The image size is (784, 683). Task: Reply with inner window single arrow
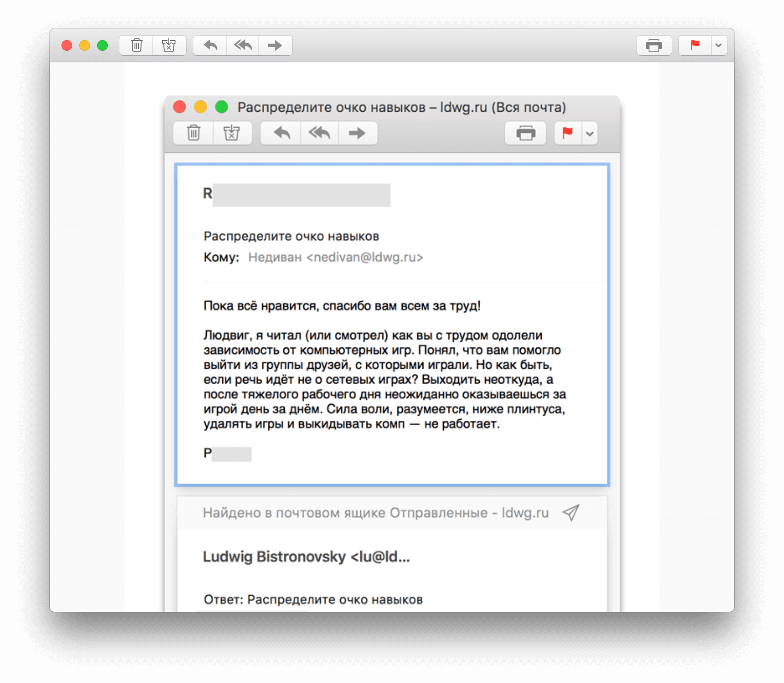pos(282,133)
